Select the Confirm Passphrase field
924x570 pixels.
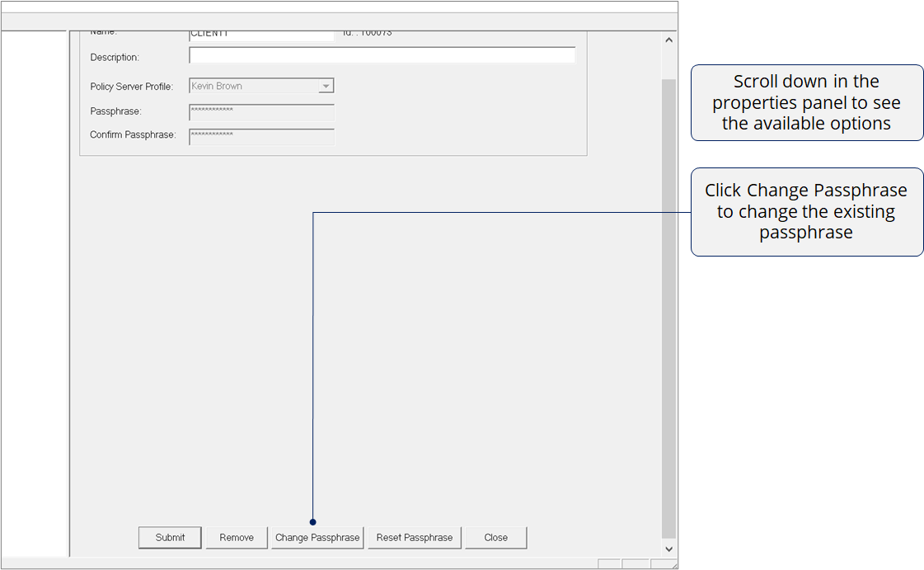pos(261,136)
